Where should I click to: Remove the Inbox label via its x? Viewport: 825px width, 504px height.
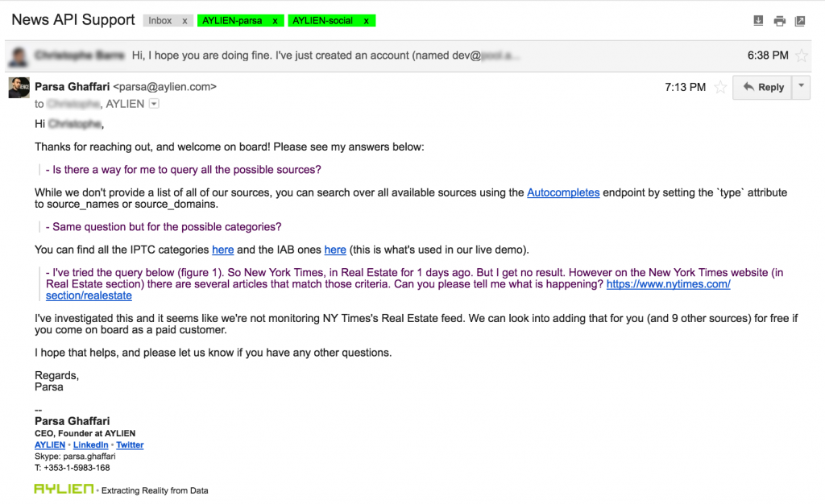click(184, 21)
